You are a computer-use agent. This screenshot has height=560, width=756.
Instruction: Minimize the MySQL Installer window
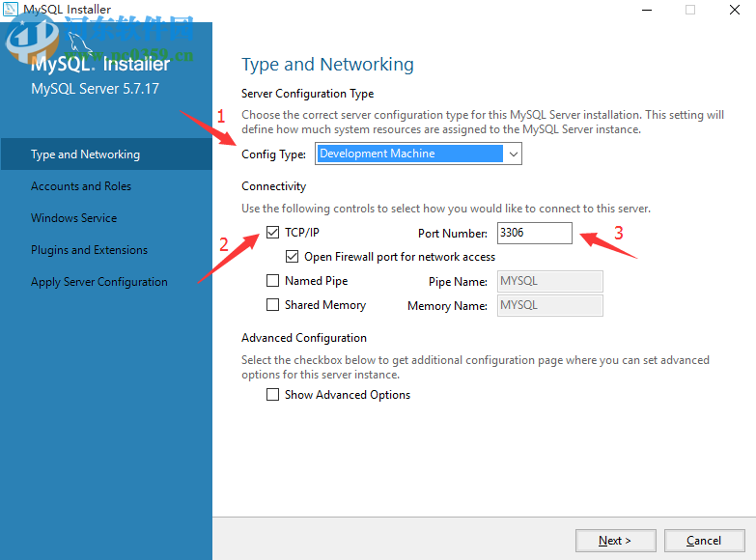(647, 10)
